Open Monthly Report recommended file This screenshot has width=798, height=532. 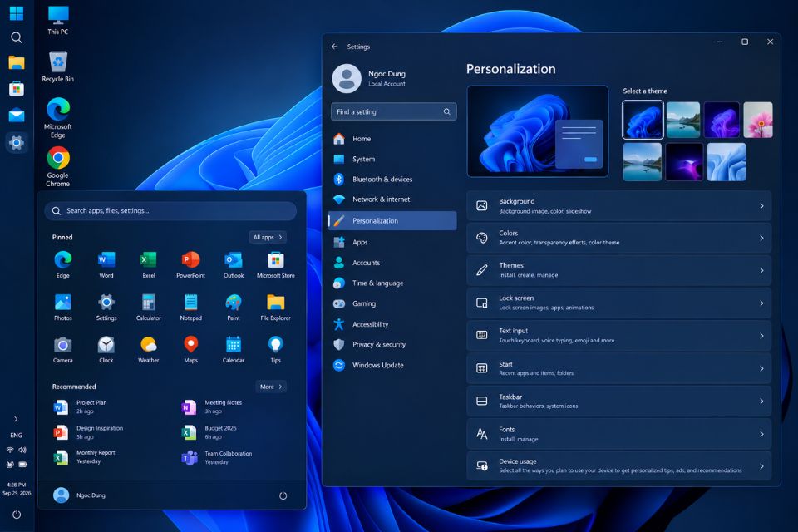85,457
